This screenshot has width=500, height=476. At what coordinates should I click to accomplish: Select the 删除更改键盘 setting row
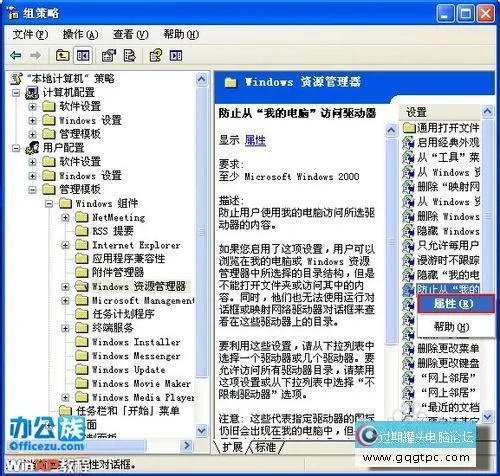[x=441, y=363]
